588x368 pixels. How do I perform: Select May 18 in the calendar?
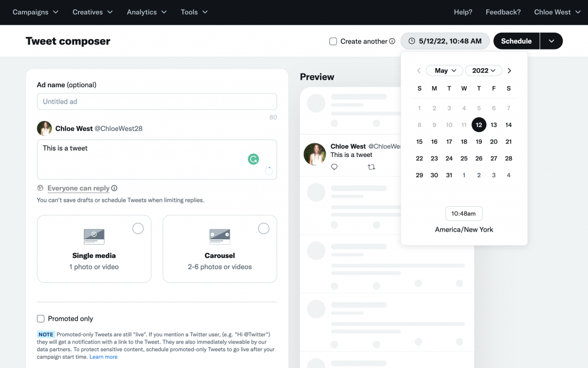coord(464,142)
